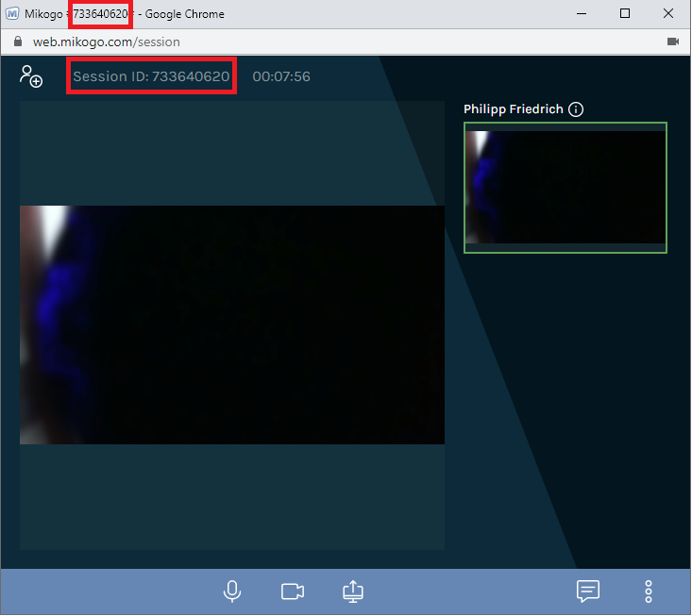Open the chat panel
The image size is (692, 616).
pos(588,591)
